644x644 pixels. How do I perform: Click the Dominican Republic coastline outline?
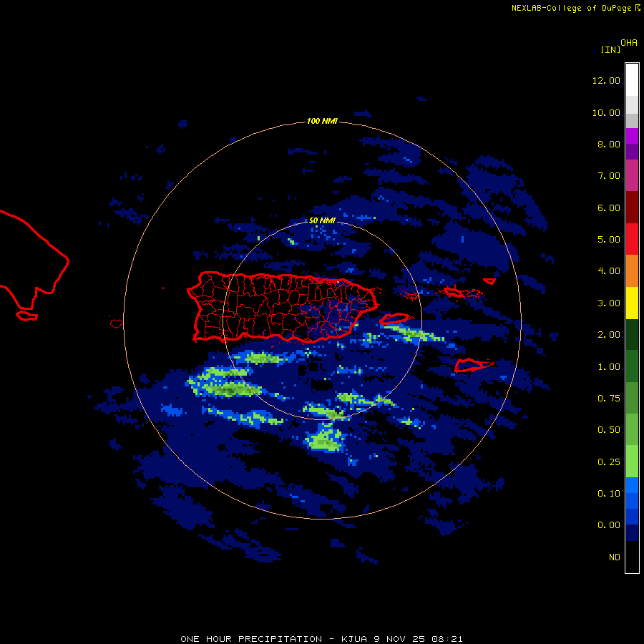point(34,260)
